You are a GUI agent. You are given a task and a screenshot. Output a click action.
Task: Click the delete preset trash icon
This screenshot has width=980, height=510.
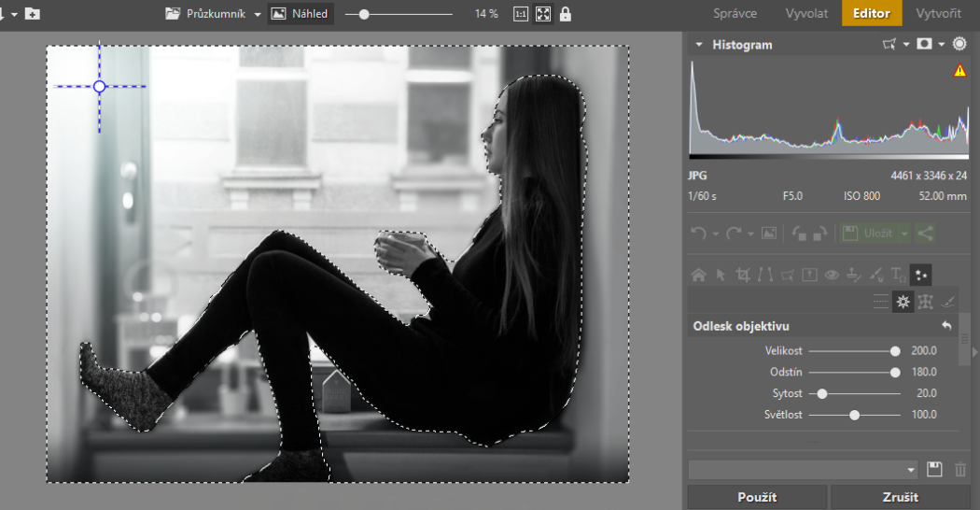coord(960,469)
